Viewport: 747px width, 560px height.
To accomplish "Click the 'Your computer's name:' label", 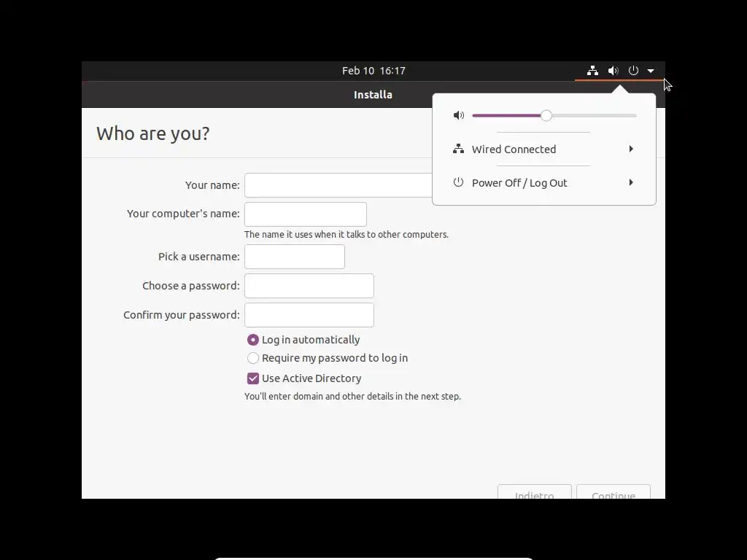I will [183, 214].
